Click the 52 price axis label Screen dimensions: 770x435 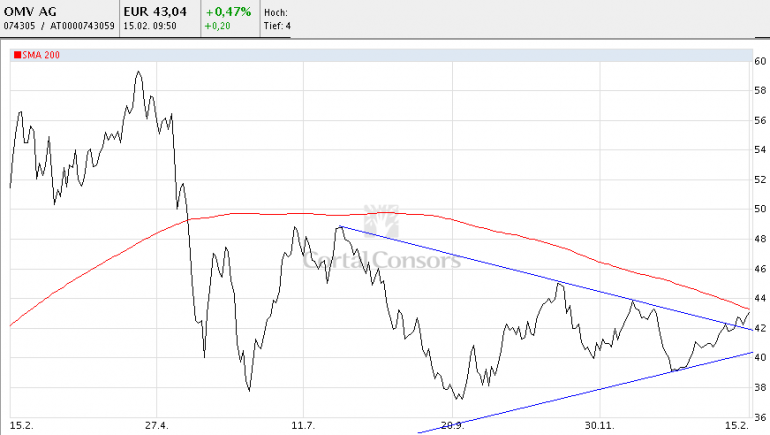(x=760, y=180)
